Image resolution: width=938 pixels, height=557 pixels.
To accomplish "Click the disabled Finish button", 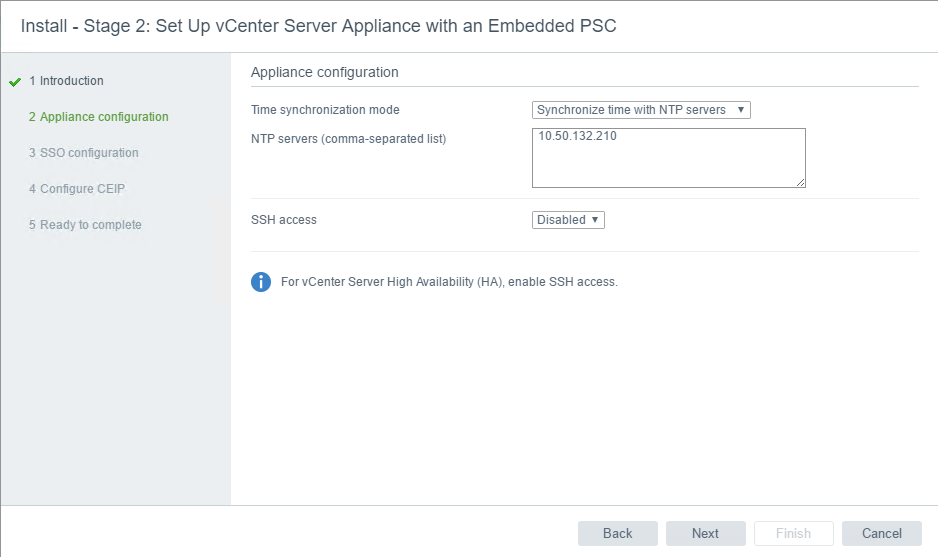I will (x=793, y=533).
